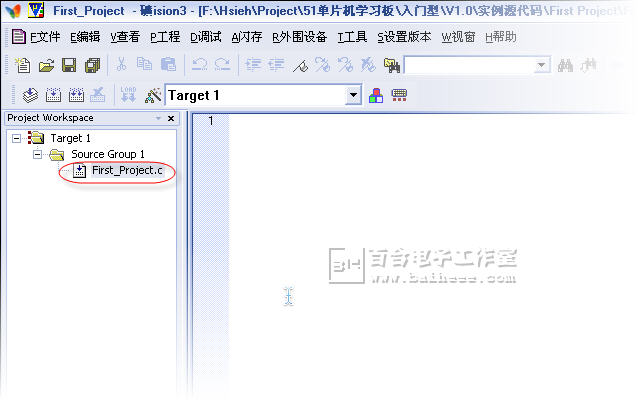This screenshot has width=638, height=401.
Task: Open Options for Target wand icon
Action: pos(153,96)
